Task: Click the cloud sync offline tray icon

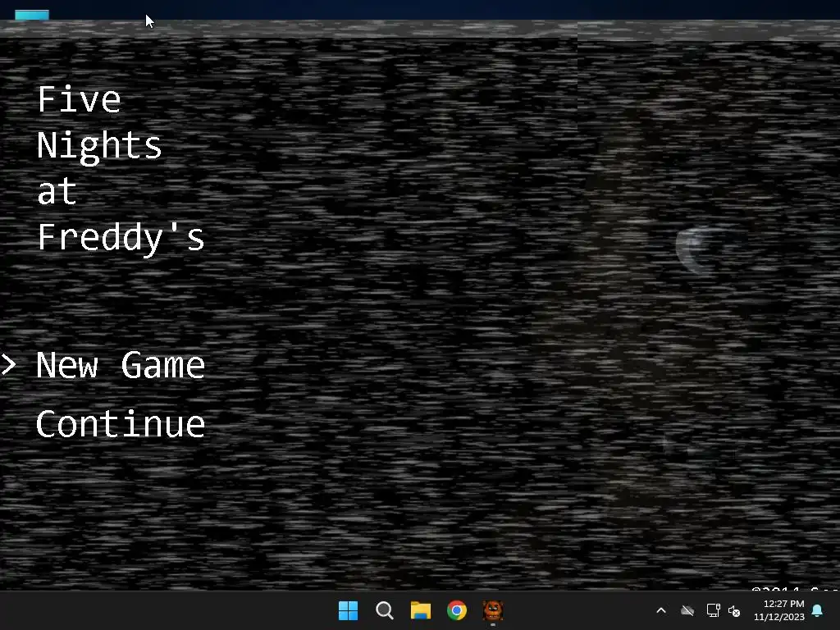Action: click(687, 610)
